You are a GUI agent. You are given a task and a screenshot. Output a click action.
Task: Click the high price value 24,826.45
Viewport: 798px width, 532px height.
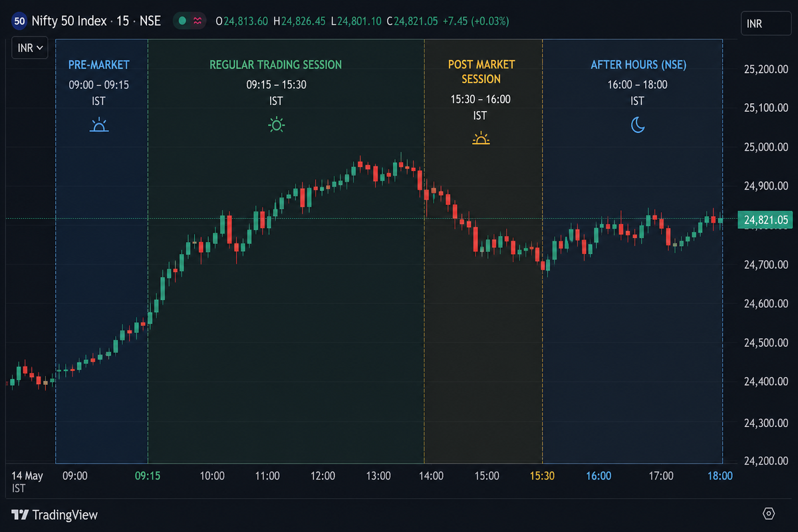[x=303, y=21]
